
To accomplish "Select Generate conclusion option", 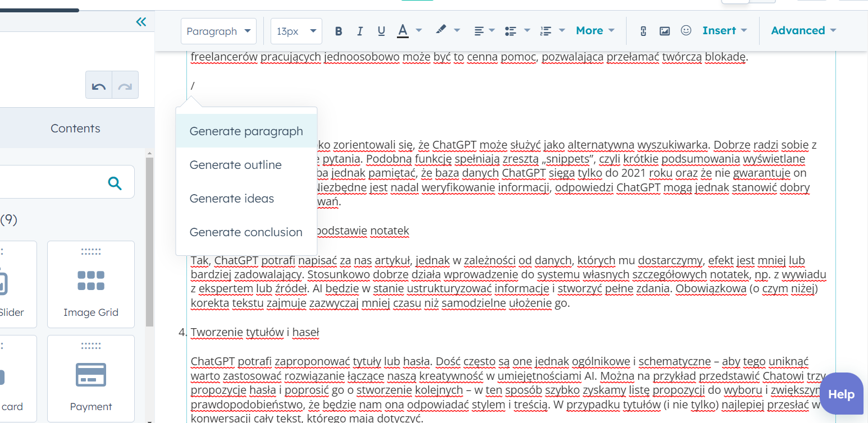I will pos(246,232).
